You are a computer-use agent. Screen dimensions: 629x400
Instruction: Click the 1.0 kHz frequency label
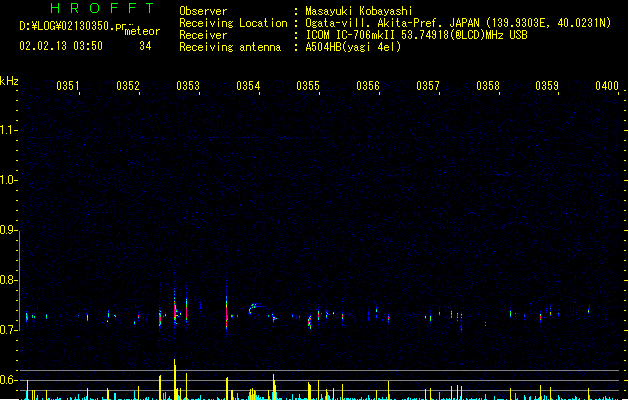click(x=8, y=180)
